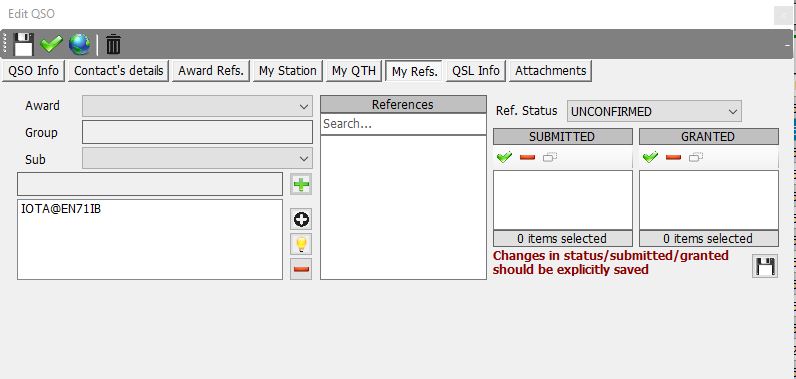Select the IOTA@EN71IB list entry
Image resolution: width=796 pixels, height=379 pixels.
[61, 208]
